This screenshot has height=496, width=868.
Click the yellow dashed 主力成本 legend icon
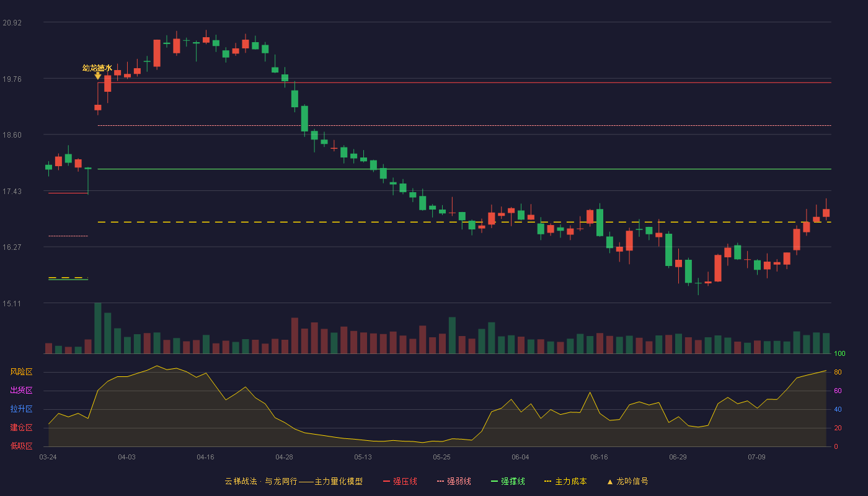[x=547, y=481]
